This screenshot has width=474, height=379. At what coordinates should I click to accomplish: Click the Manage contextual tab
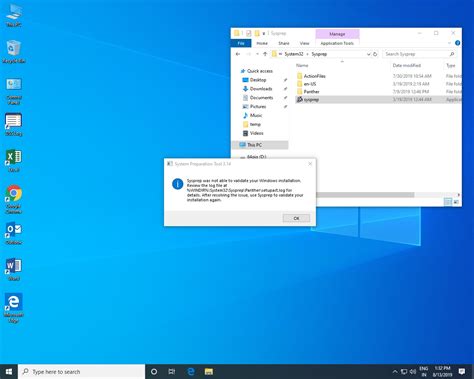click(337, 34)
